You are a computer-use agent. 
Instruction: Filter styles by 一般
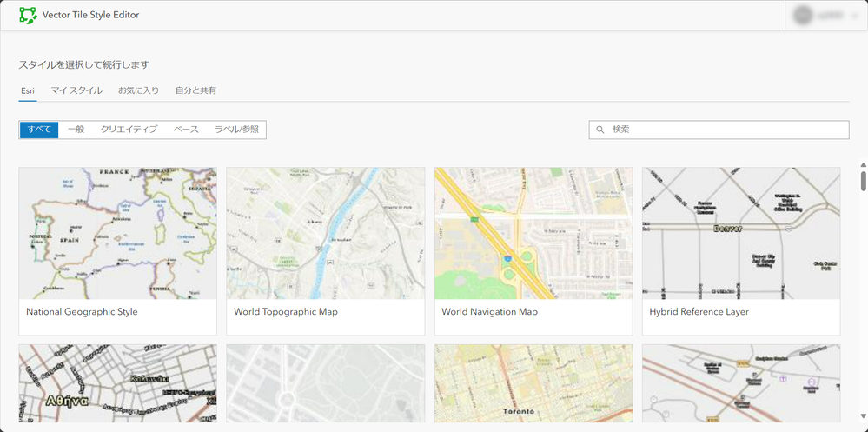pos(76,130)
